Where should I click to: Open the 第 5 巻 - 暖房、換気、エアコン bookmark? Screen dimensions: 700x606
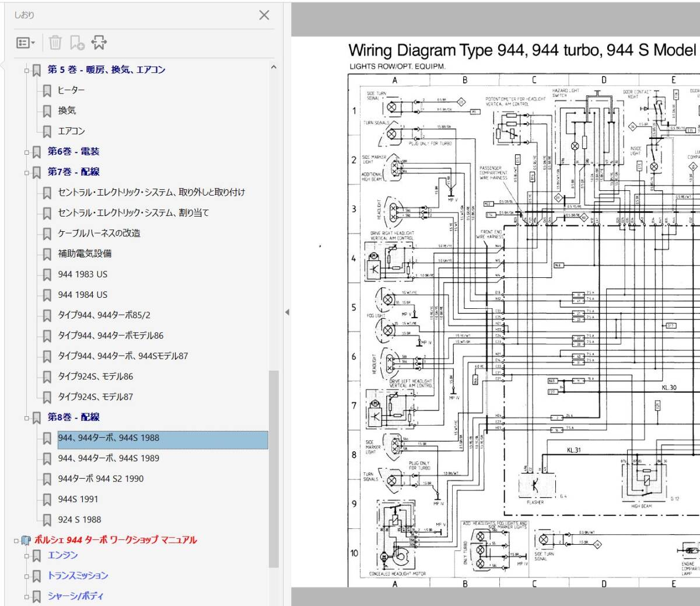tap(106, 69)
